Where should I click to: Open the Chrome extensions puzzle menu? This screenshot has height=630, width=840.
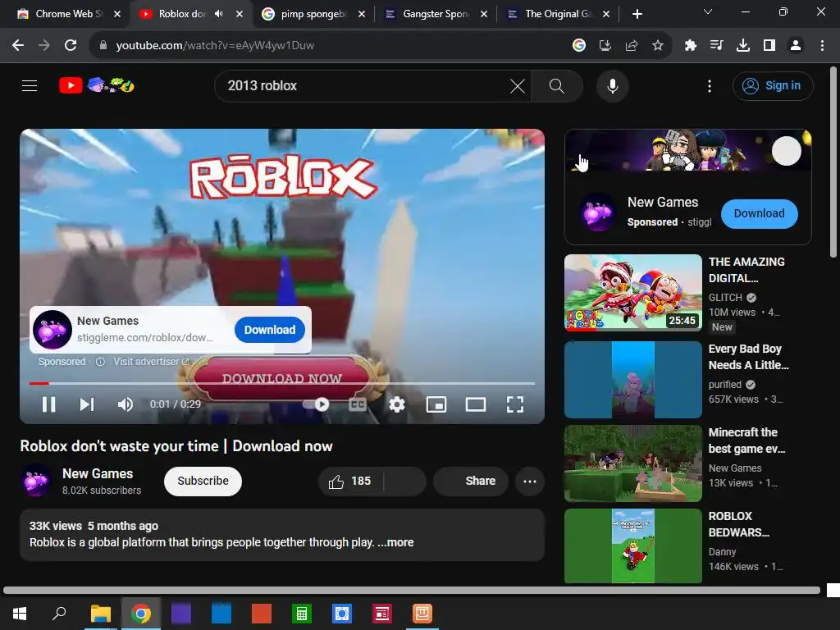[x=690, y=46]
